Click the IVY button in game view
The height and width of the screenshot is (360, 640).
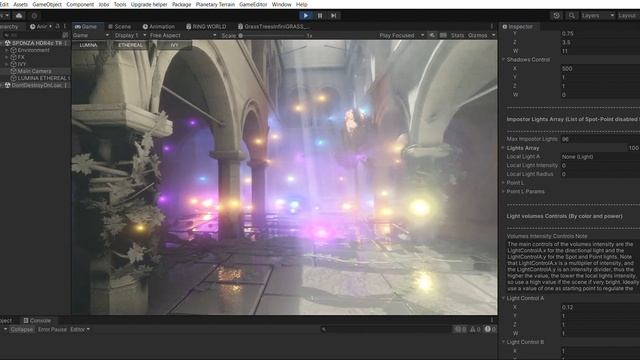[x=174, y=45]
